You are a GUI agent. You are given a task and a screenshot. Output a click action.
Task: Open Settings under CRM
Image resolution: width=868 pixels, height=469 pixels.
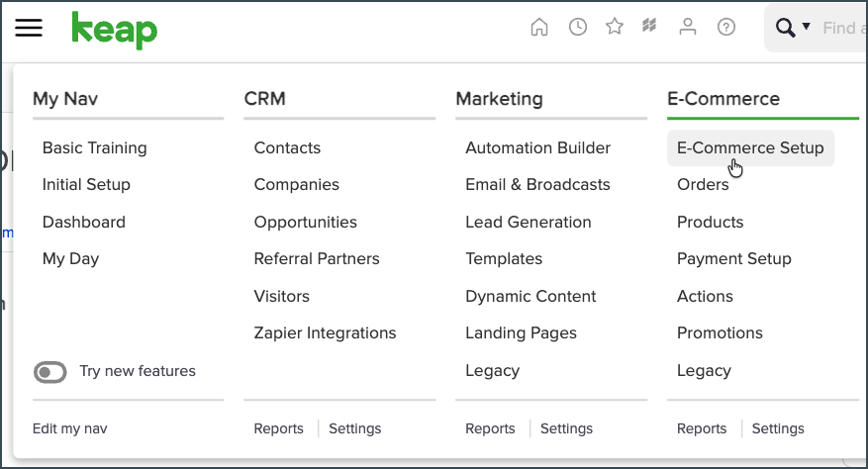pyautogui.click(x=355, y=428)
